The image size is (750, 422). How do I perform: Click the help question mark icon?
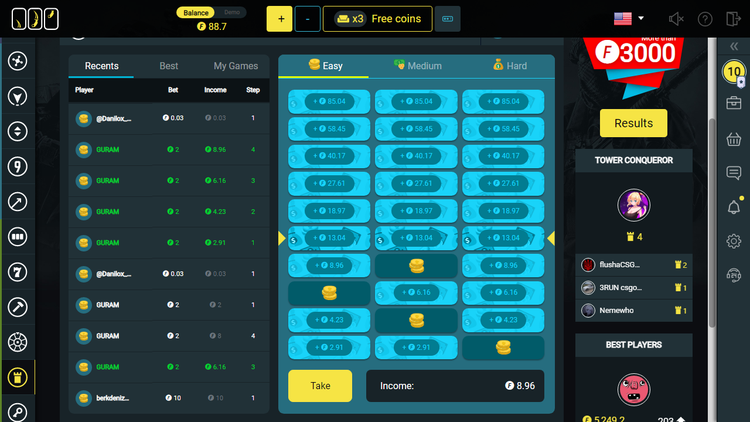[705, 19]
